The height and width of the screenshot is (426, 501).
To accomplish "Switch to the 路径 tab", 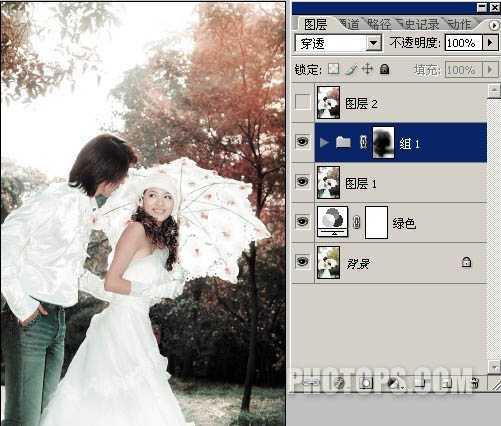I will click(379, 24).
